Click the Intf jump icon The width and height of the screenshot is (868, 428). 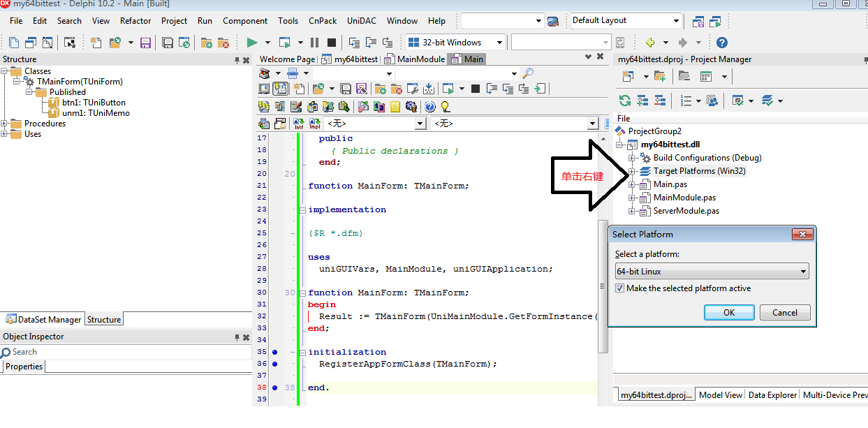point(298,124)
